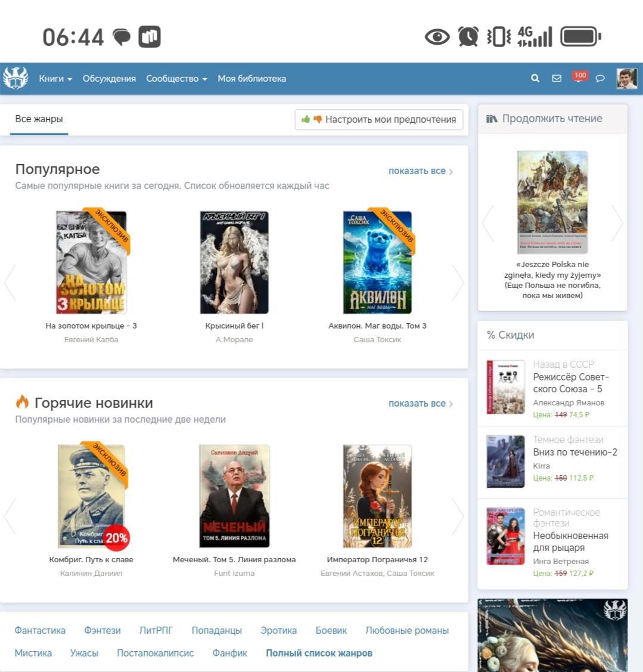643x672 pixels.
Task: Open notifications with 100 badge
Action: coord(580,76)
